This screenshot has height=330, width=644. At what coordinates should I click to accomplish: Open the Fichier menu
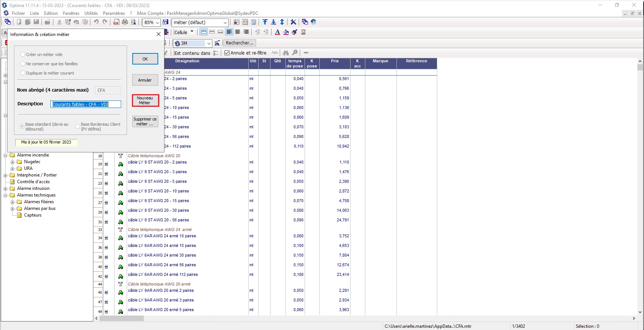18,13
